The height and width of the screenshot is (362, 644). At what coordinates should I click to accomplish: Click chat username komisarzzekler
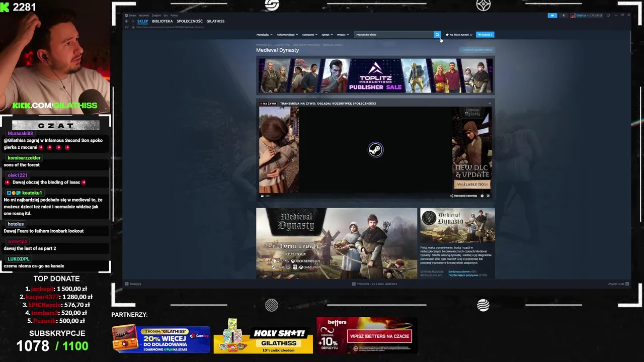coord(24,158)
